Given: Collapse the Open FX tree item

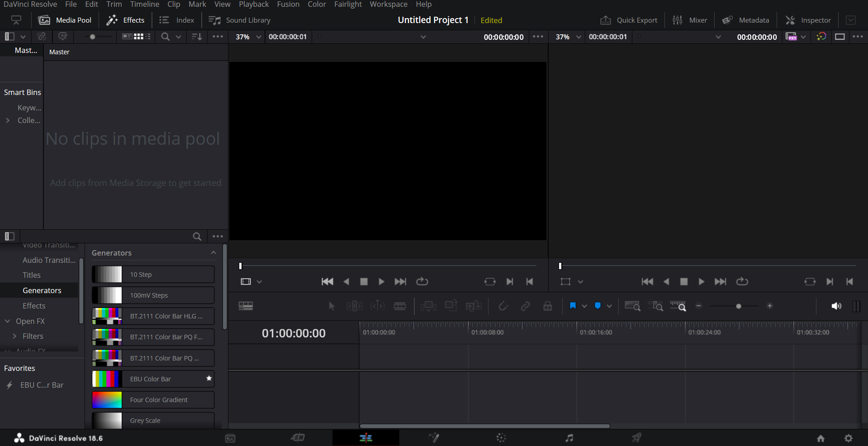Looking at the screenshot, I should [x=8, y=321].
